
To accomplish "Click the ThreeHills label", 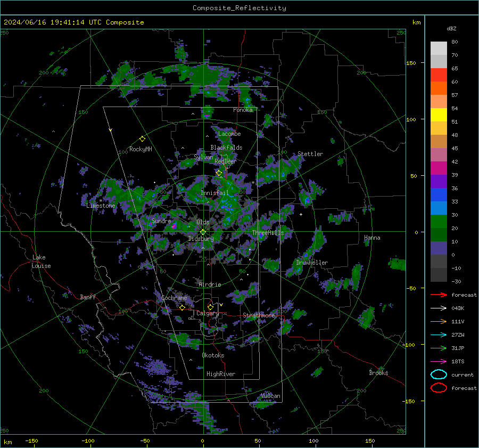I will tap(268, 233).
